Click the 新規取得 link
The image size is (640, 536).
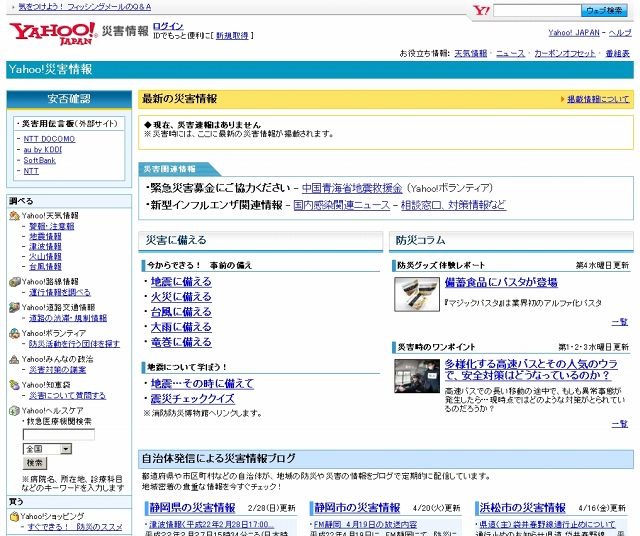click(232, 36)
